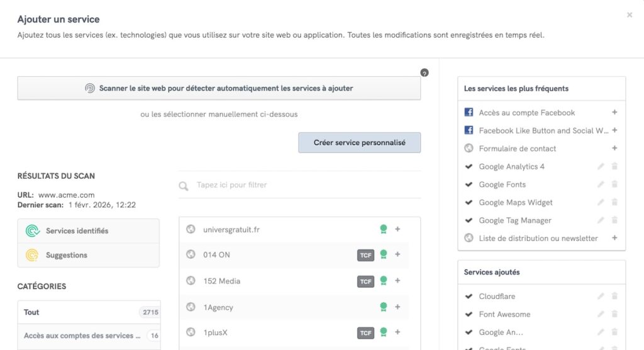Click green certification badge for universgratuit.fr
Viewport: 644px width, 350px height.
(x=383, y=229)
